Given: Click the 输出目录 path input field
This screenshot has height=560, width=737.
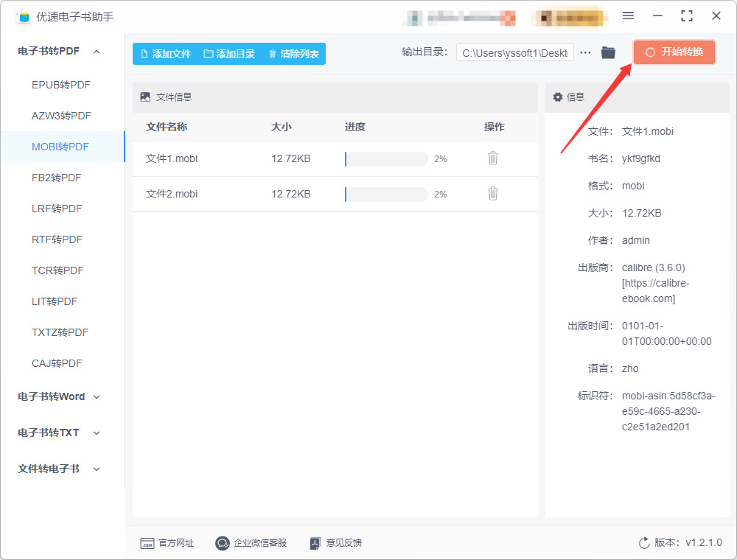Looking at the screenshot, I should pyautogui.click(x=515, y=52).
